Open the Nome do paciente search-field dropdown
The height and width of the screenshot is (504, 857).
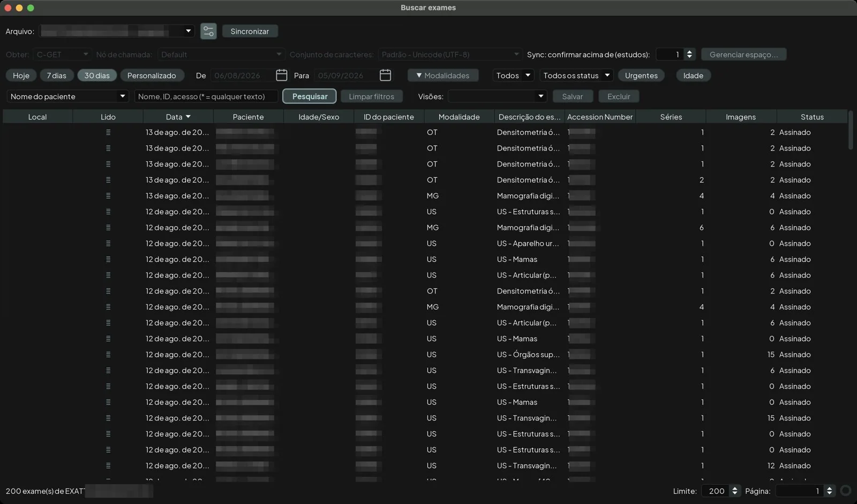click(67, 96)
